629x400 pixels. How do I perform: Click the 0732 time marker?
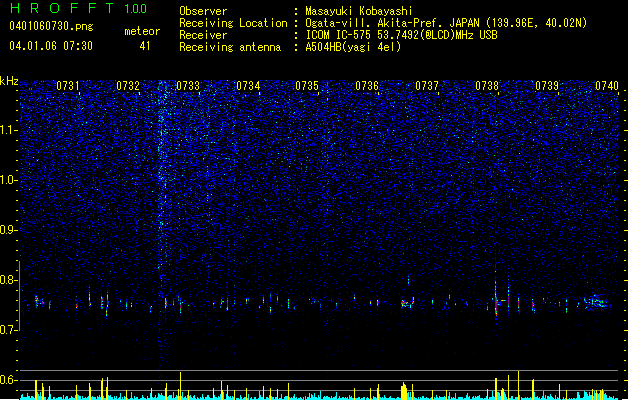coord(128,86)
